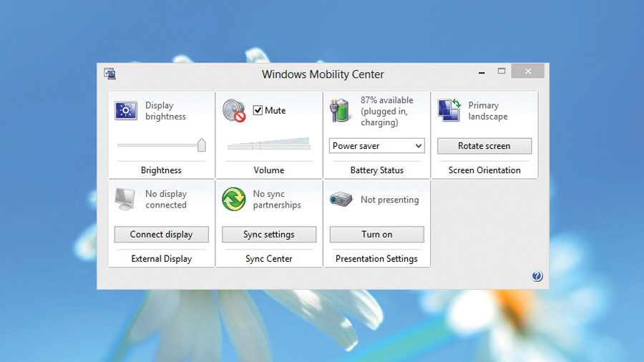
Task: Click the Rotate screen button
Action: (484, 146)
